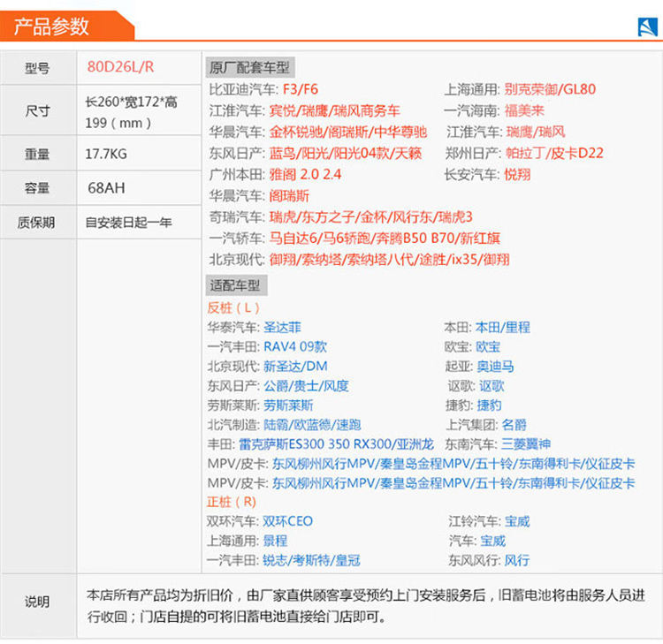Screen dimensions: 663x644
Task: Click the 反桩 (L) subheading
Action: [233, 307]
